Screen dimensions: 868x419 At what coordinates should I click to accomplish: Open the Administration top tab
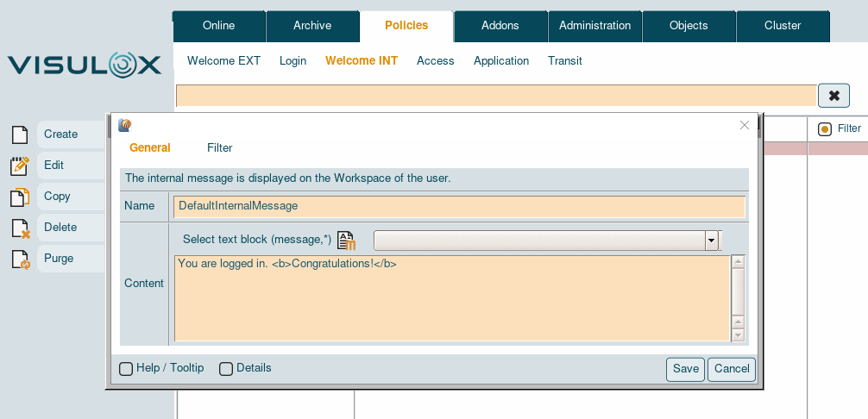594,26
